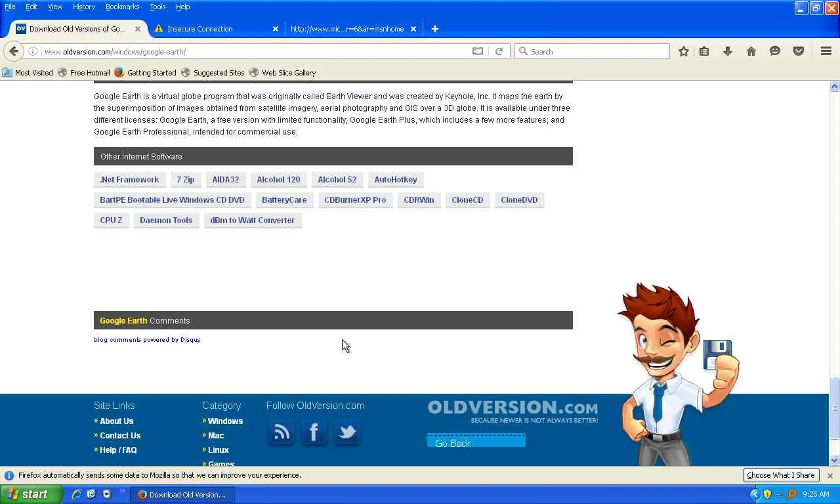The image size is (840, 504).
Task: Select the Download Old Versions tab
Action: (77, 29)
